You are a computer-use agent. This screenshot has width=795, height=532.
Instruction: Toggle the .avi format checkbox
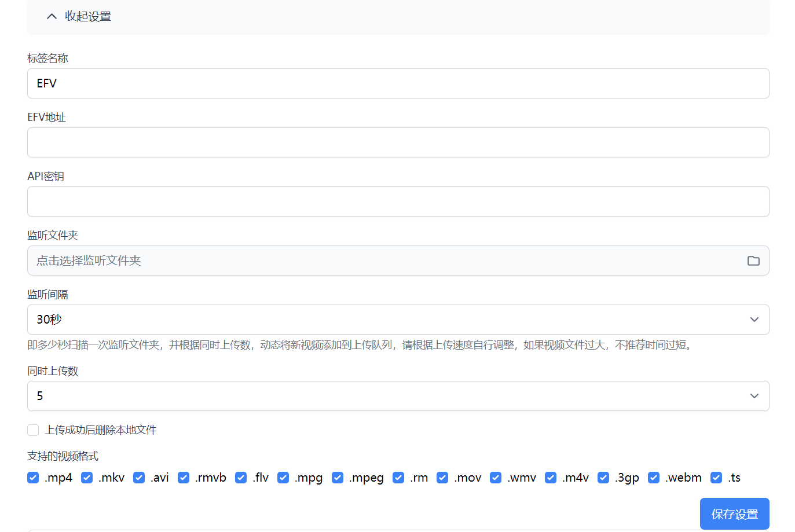click(x=139, y=478)
